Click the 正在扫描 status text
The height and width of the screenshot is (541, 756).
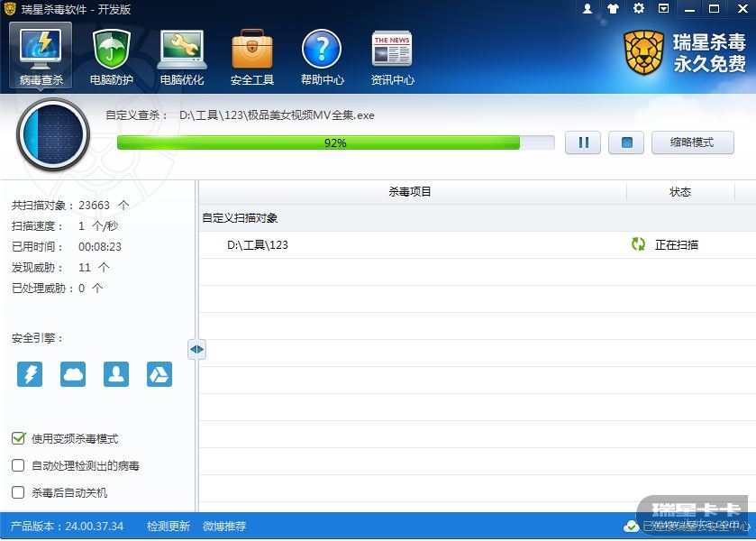tap(677, 245)
